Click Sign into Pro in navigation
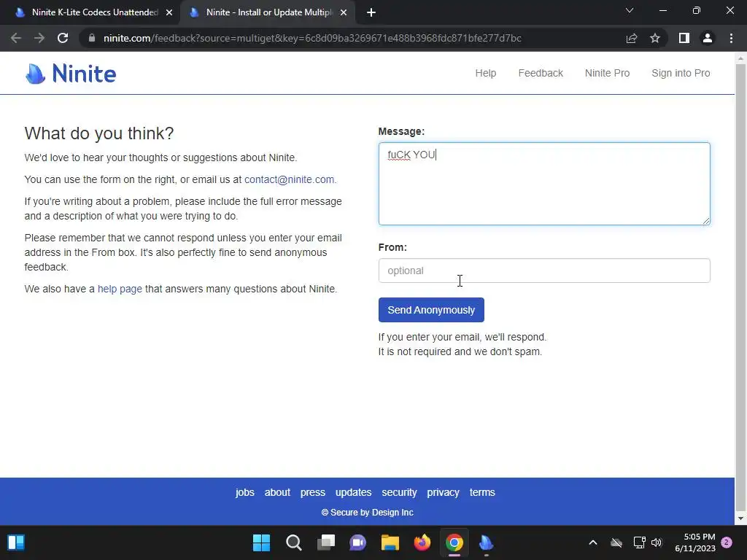The width and height of the screenshot is (747, 560). (681, 74)
